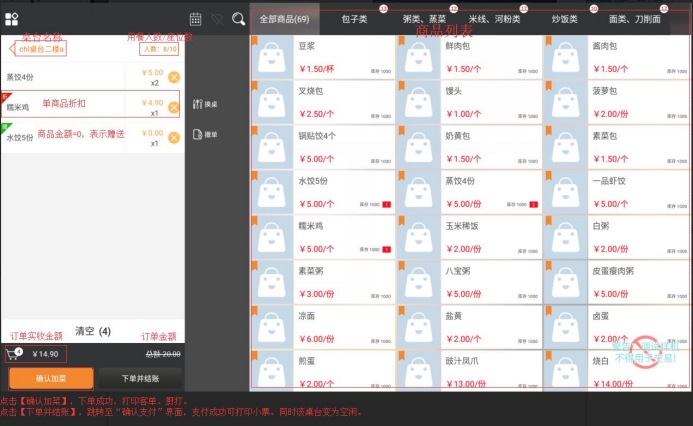The image size is (693, 426).
Task: Click the 下单并结账 button
Action: pyautogui.click(x=140, y=378)
